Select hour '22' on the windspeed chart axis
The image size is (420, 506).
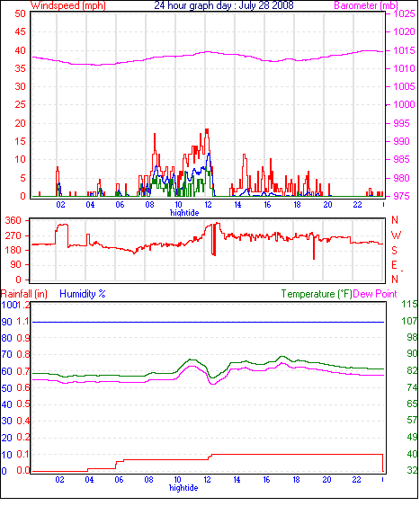357,205
